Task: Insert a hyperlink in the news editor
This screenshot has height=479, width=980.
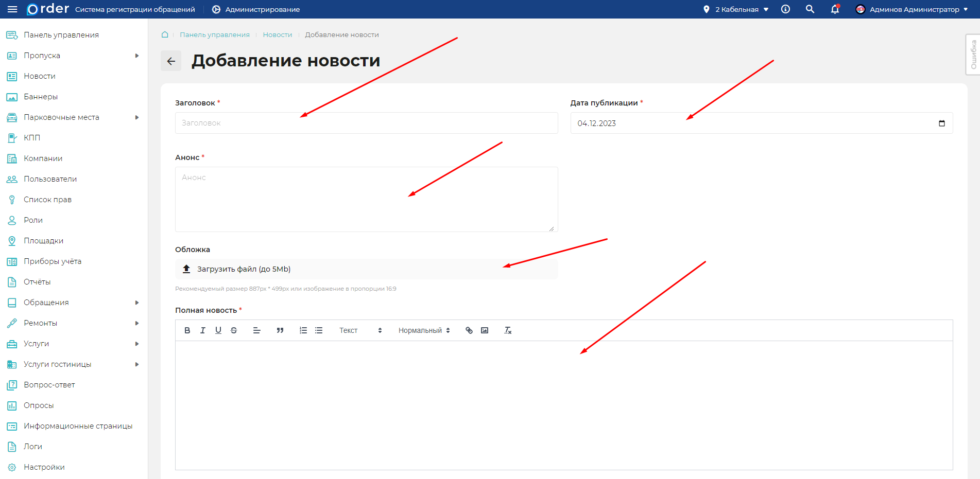Action: click(469, 330)
